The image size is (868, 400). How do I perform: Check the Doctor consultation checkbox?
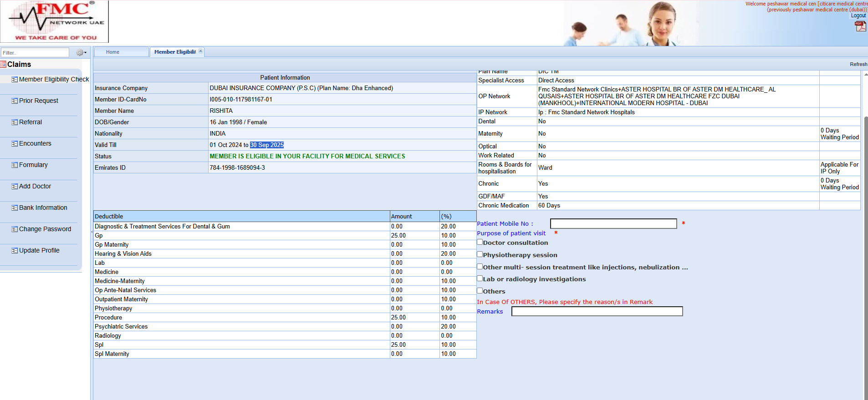pos(480,242)
